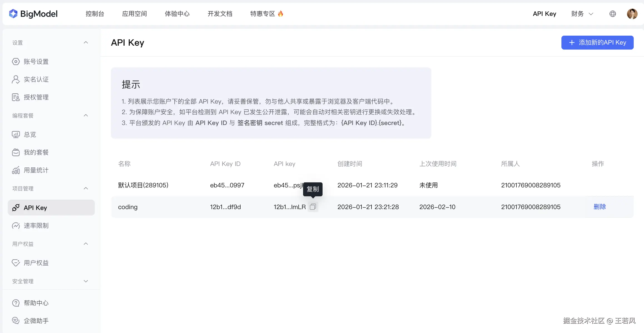Open 账号设置 in the sidebar
The height and width of the screenshot is (333, 644).
coord(36,62)
